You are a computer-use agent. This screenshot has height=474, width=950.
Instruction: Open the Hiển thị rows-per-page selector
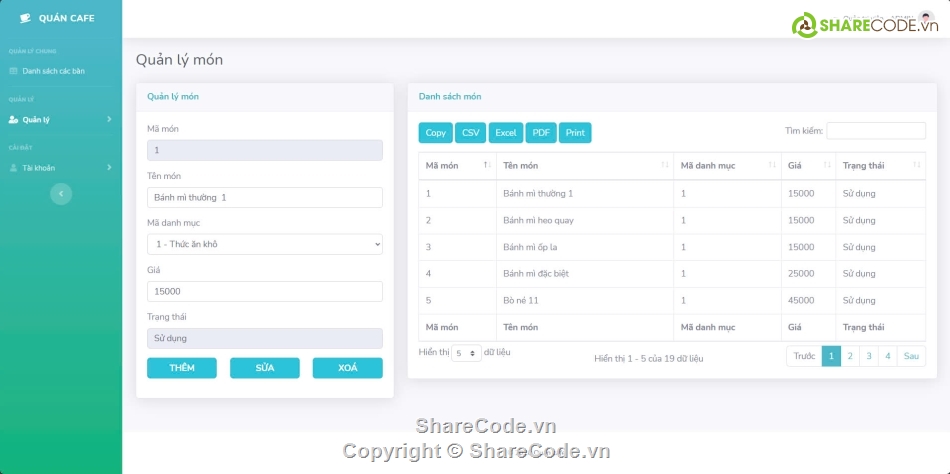point(467,353)
